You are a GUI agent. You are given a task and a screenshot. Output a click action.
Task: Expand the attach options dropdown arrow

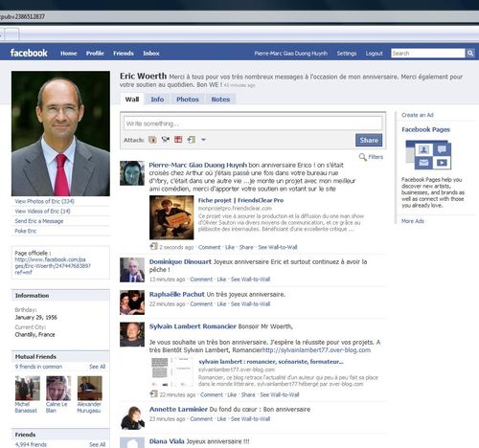tap(203, 140)
